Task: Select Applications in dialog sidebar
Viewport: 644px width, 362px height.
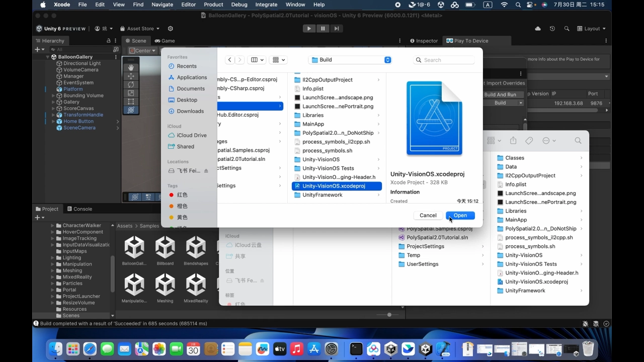Action: 187,77
